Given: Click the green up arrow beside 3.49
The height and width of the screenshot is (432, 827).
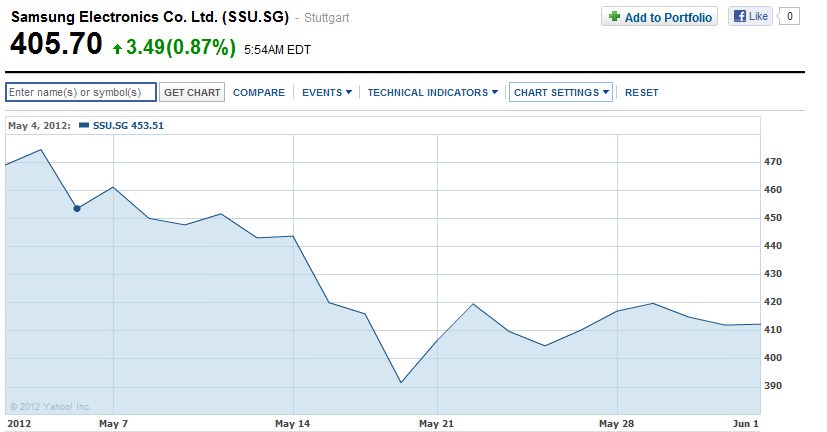Looking at the screenshot, I should (x=117, y=49).
